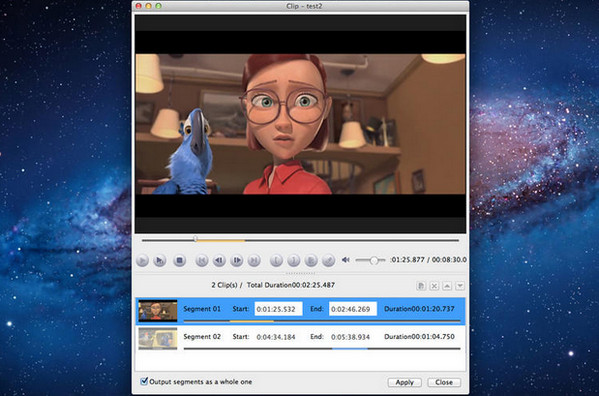Click the Segment 01 Start time field
The width and height of the screenshot is (599, 396).
click(278, 309)
